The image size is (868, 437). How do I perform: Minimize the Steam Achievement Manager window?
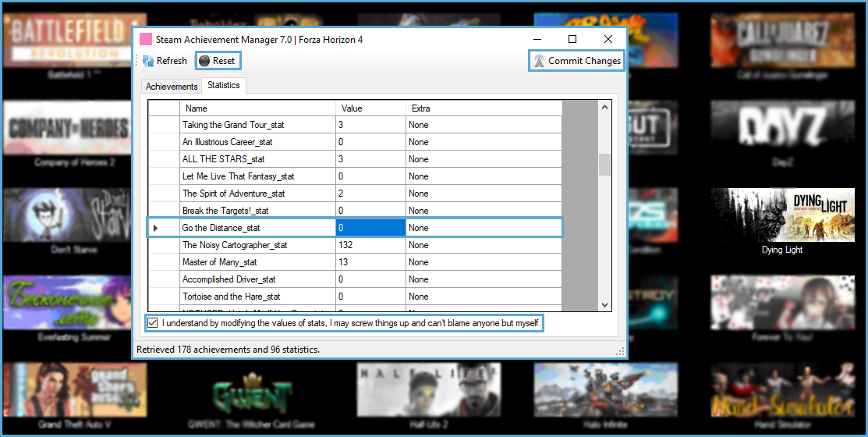537,39
